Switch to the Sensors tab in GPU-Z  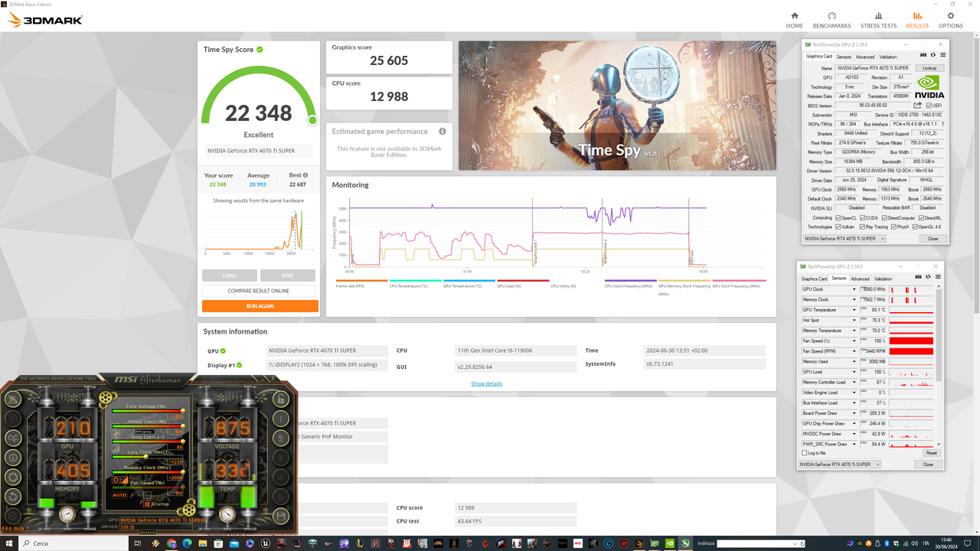click(844, 56)
